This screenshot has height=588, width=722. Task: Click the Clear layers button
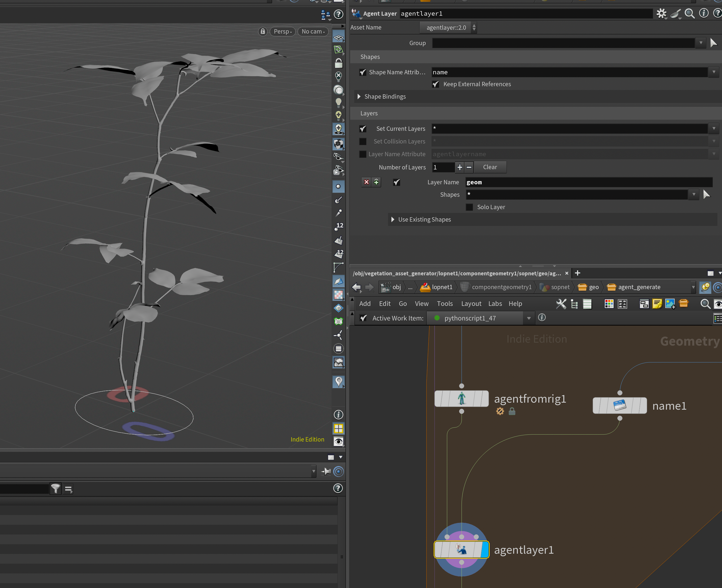[490, 167]
